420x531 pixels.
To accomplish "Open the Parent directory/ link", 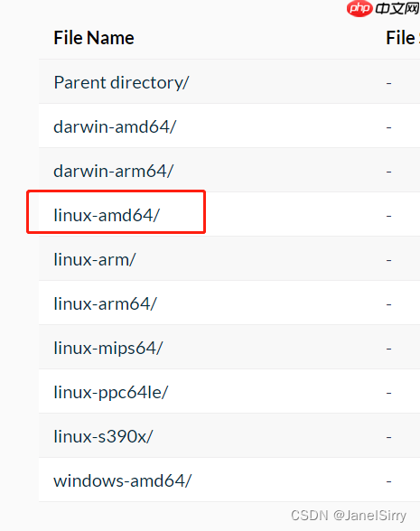I will [121, 83].
